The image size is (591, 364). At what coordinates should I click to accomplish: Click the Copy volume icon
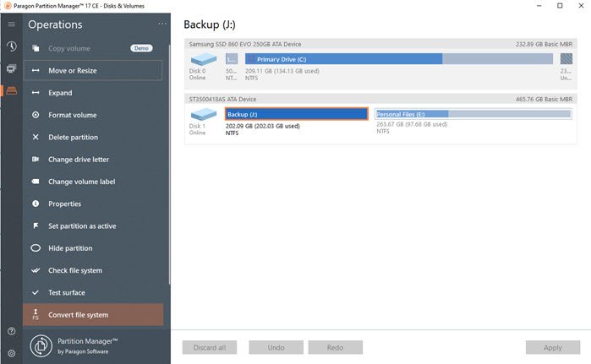(x=36, y=48)
